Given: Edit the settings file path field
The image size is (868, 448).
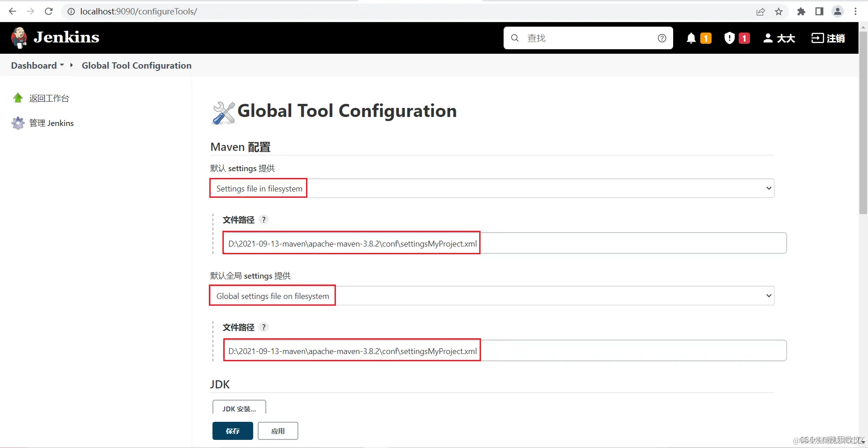Looking at the screenshot, I should (505, 243).
